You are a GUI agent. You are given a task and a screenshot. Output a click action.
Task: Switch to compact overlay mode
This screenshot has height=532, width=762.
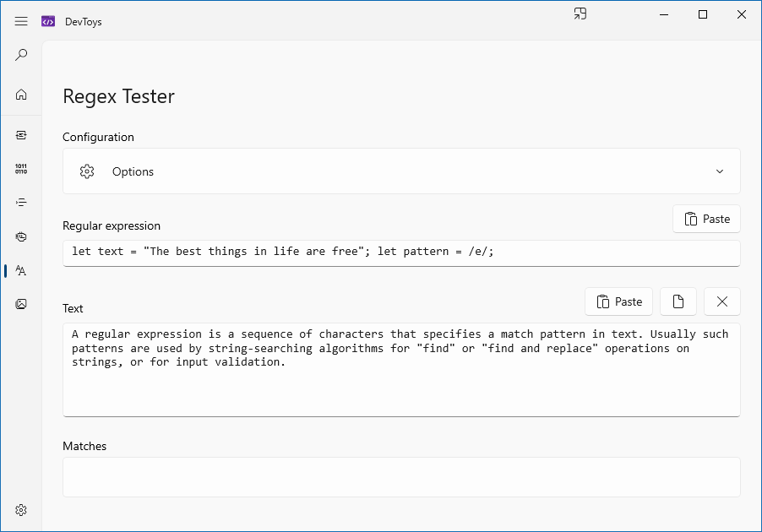pyautogui.click(x=580, y=14)
